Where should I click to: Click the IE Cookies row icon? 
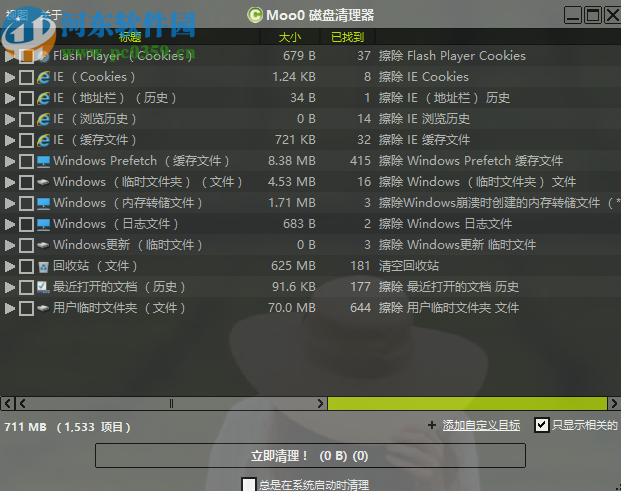click(44, 77)
